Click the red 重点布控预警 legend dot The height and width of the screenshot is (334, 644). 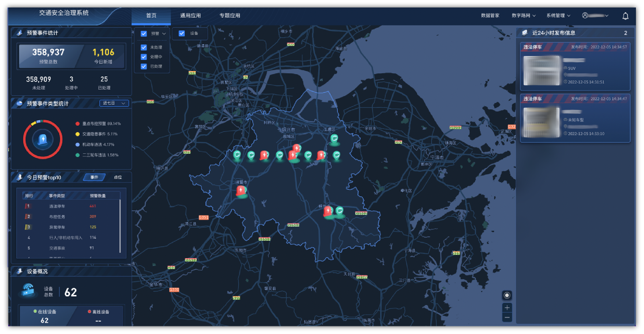coord(78,124)
